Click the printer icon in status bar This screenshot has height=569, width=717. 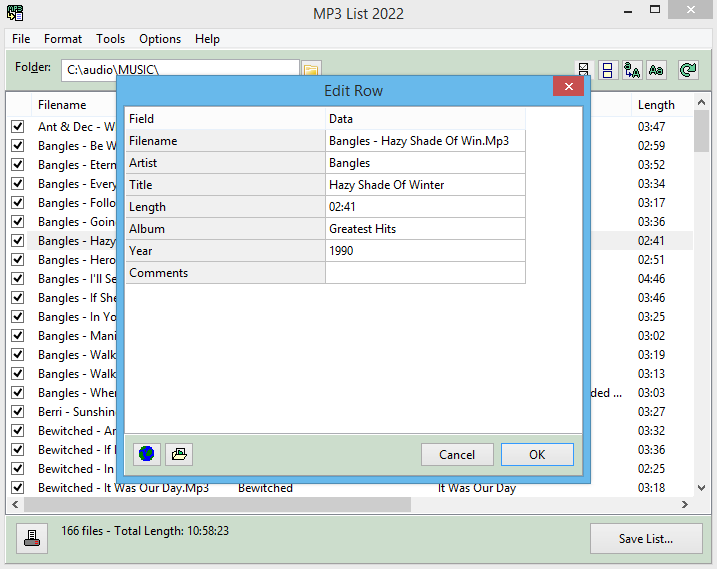[x=32, y=538]
